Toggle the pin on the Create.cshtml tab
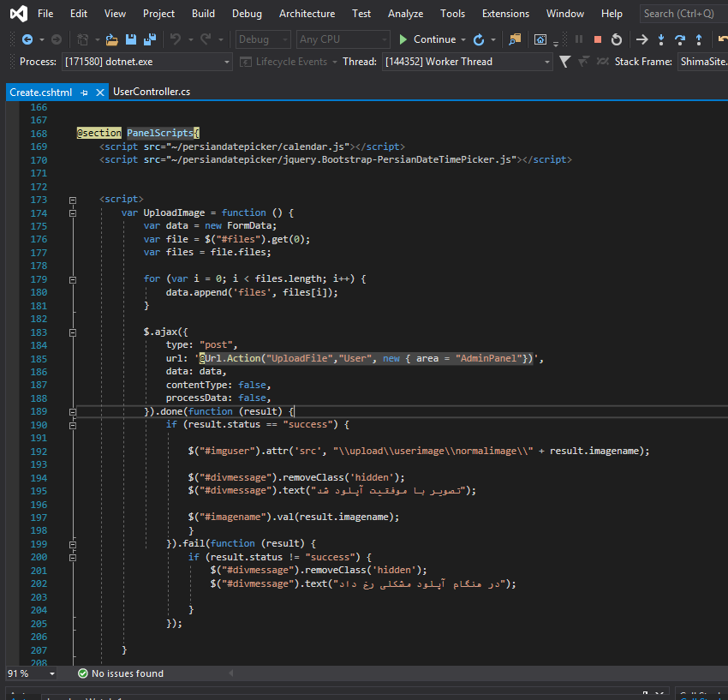Viewport: 728px width, 700px height. [x=84, y=93]
